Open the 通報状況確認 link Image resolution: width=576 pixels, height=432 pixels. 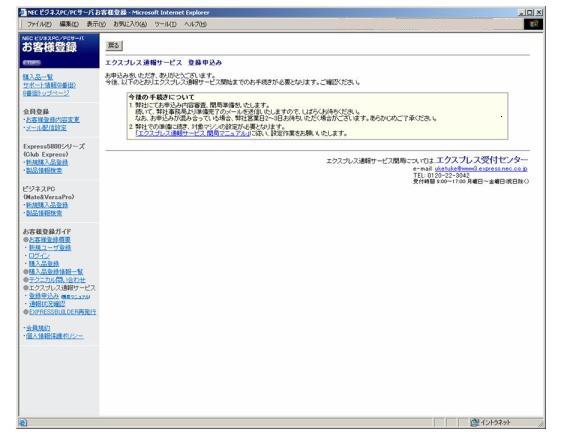tap(47, 304)
